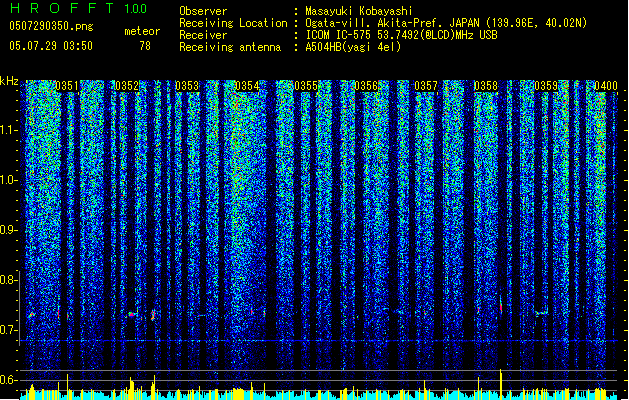Click the 0357 time marker

click(x=426, y=86)
